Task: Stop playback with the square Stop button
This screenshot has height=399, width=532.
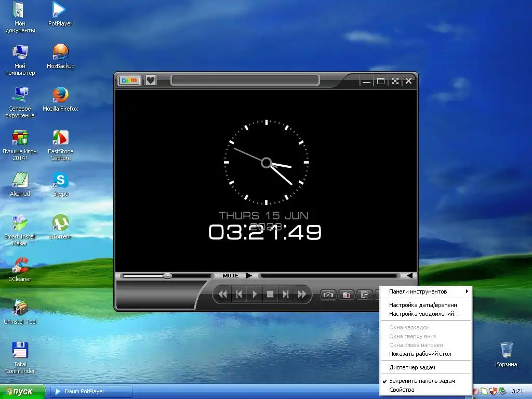Action: point(270,294)
